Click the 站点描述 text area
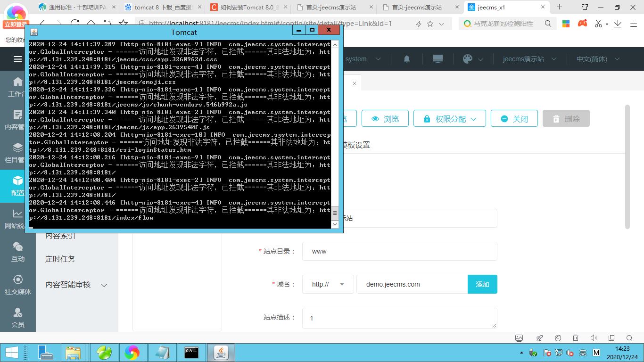This screenshot has height=362, width=644. click(400, 318)
